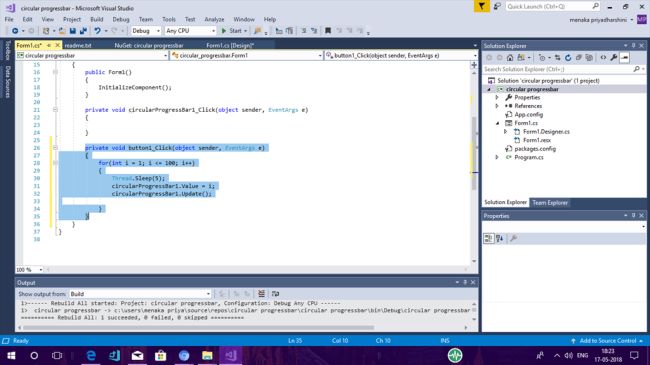650x365 pixels.
Task: Click the Toggle Bookmark toolbar icon
Action: point(328,31)
